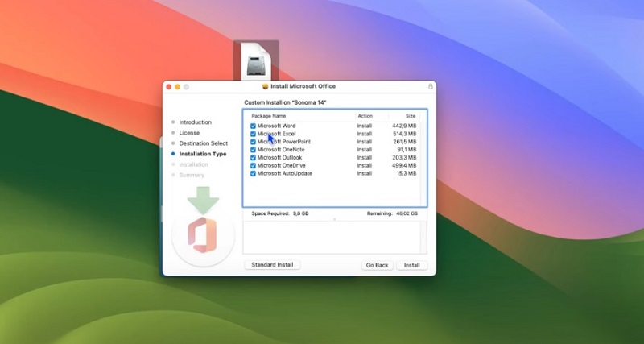Disable the Microsoft Outlook package checkbox
Image resolution: width=644 pixels, height=344 pixels.
253,157
